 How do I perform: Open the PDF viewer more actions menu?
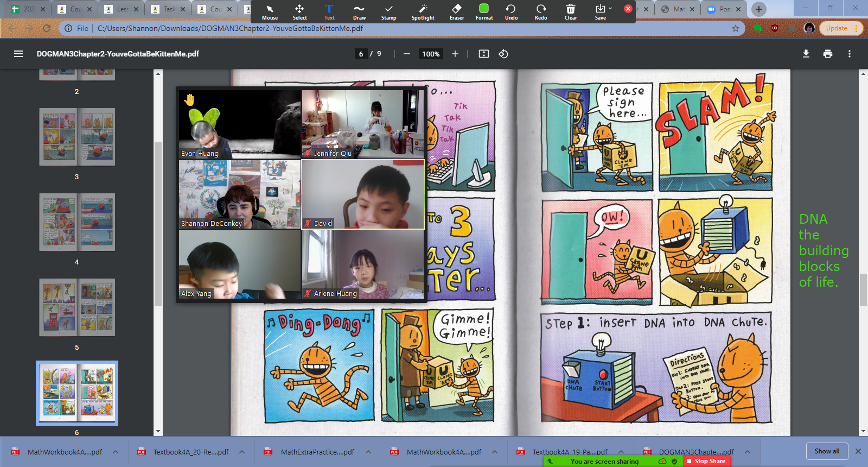coord(850,54)
